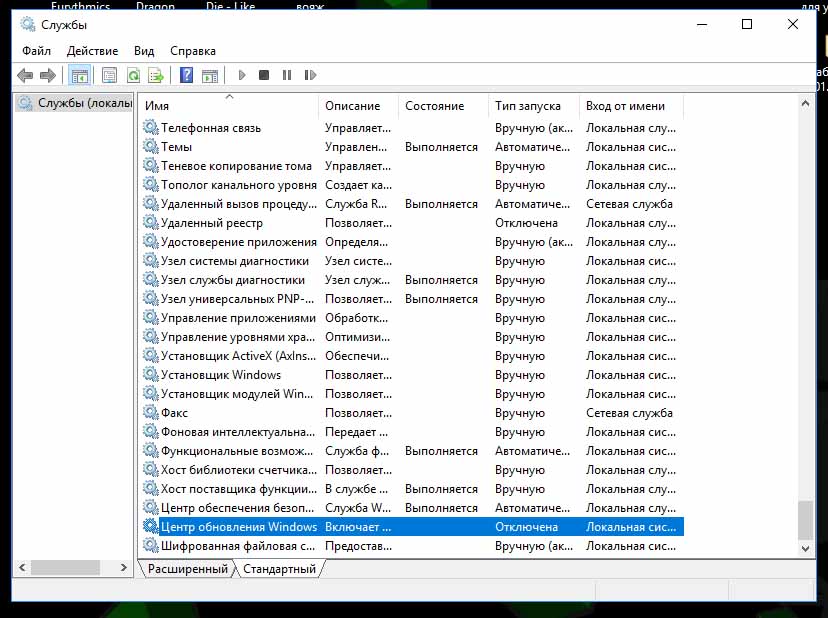The image size is (828, 618).
Task: Open the Вид menu
Action: (x=144, y=51)
